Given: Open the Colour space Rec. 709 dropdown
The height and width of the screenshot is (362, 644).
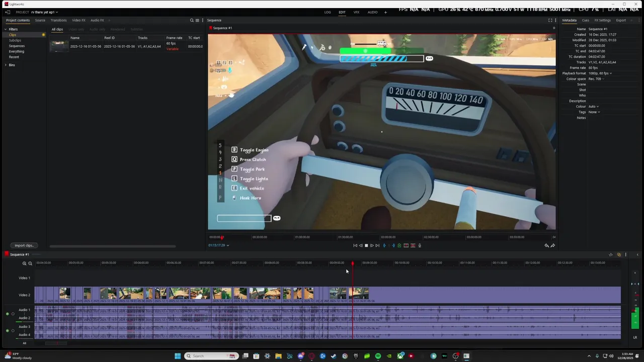Looking at the screenshot, I should [x=596, y=79].
